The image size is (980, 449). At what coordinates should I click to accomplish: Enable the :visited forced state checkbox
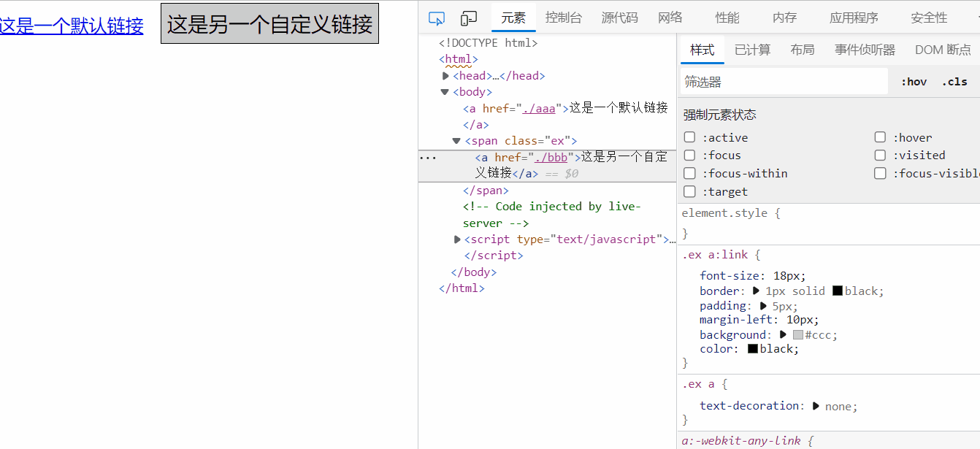tap(880, 155)
